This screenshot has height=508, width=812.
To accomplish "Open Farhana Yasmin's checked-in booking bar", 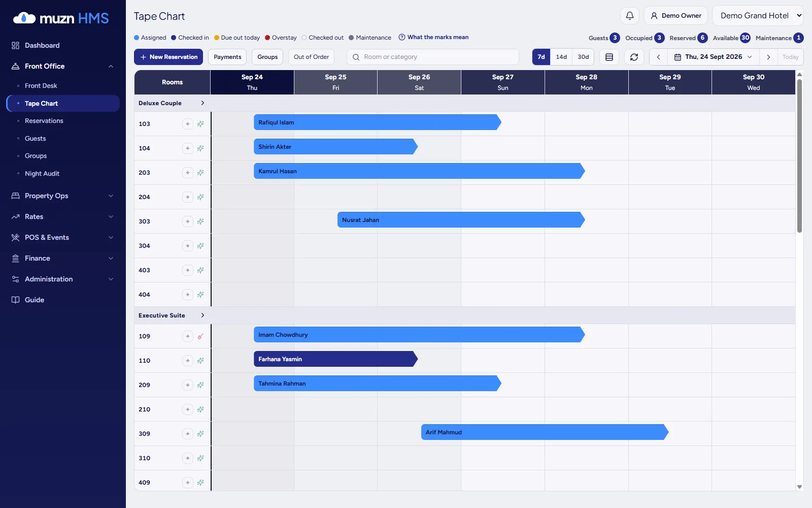I will [335, 359].
